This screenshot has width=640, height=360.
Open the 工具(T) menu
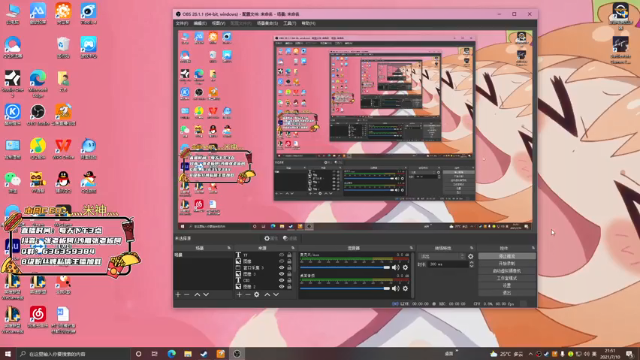click(289, 23)
